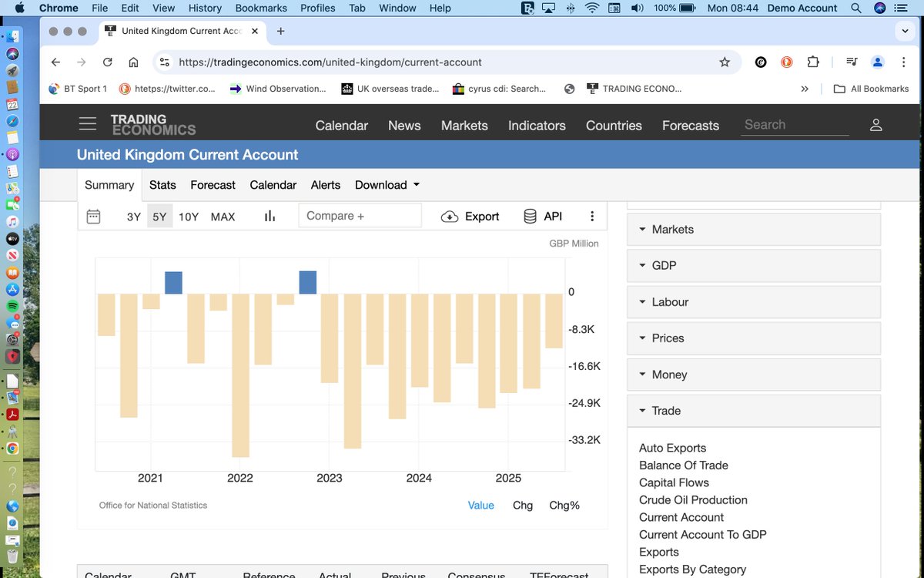Click the Trading Economics search field
924x578 pixels.
795,125
